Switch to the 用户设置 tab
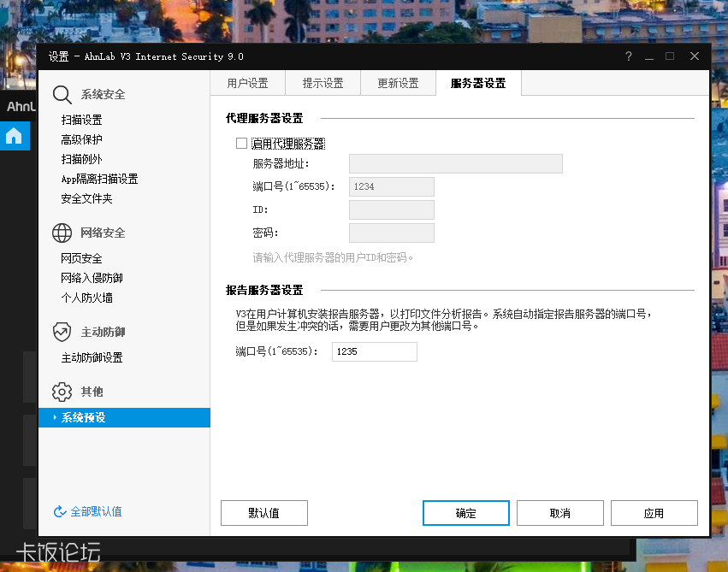Image resolution: width=728 pixels, height=572 pixels. pos(247,83)
